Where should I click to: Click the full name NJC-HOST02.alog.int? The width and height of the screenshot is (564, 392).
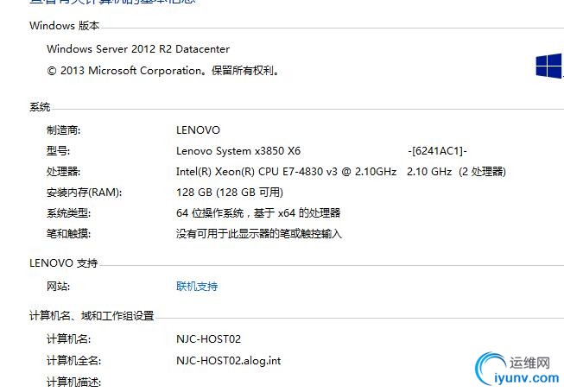click(228, 360)
